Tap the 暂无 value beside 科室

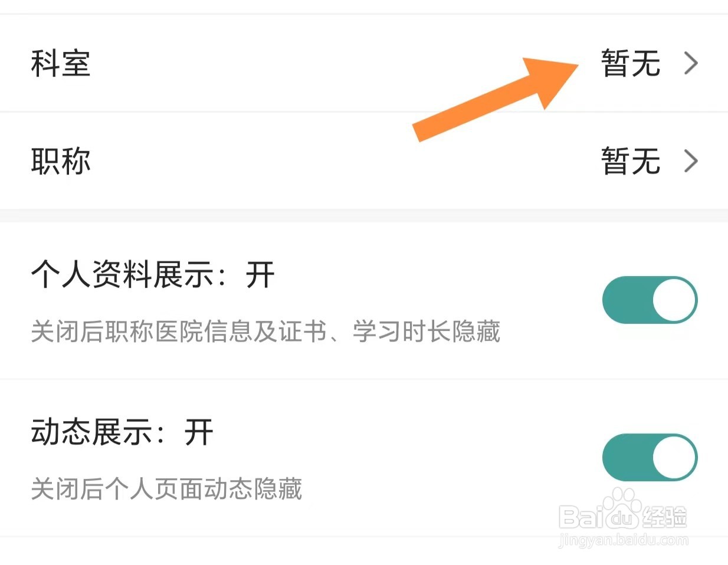coord(630,63)
